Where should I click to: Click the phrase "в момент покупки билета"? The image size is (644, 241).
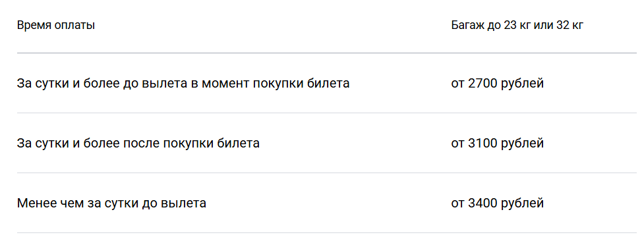click(x=274, y=84)
